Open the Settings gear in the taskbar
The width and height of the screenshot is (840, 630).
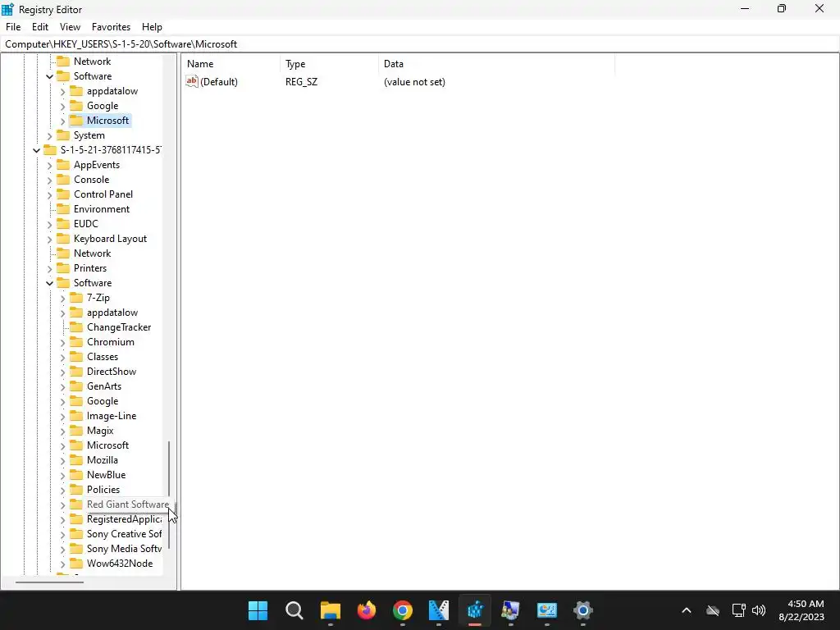tap(583, 610)
